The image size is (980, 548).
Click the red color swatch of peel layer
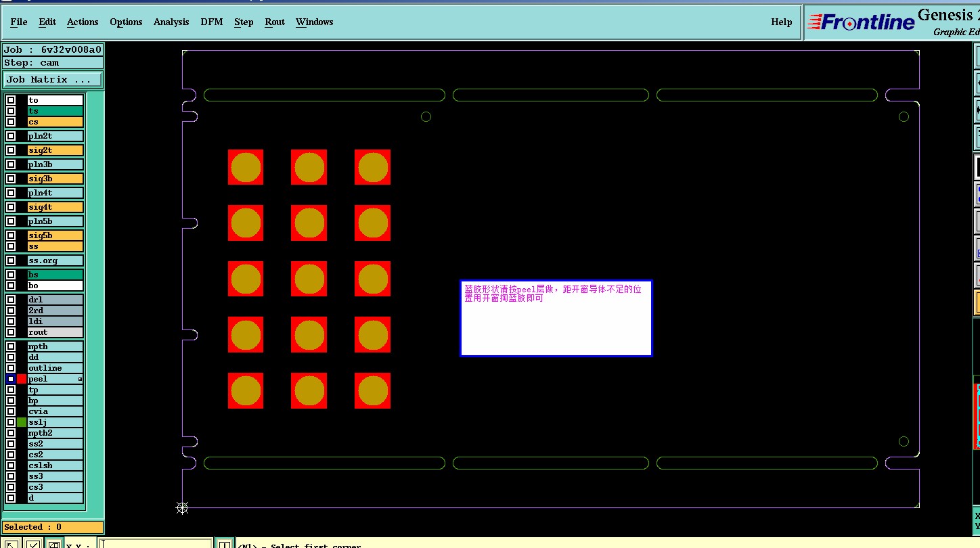[22, 379]
